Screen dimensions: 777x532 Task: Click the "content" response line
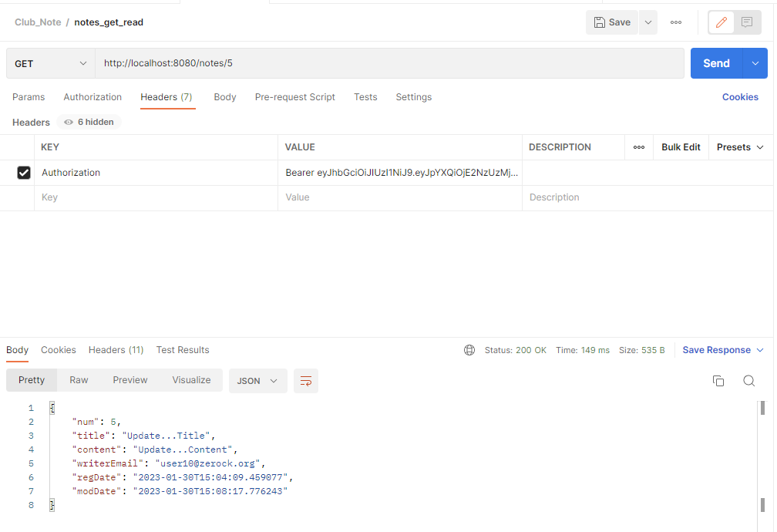click(155, 450)
